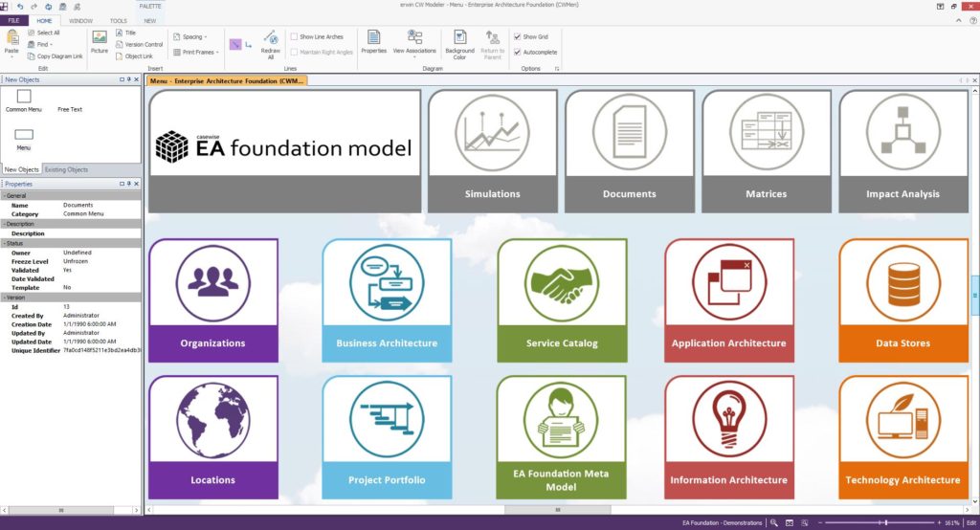Click the Name property value Documents
The image size is (980, 530).
78,205
